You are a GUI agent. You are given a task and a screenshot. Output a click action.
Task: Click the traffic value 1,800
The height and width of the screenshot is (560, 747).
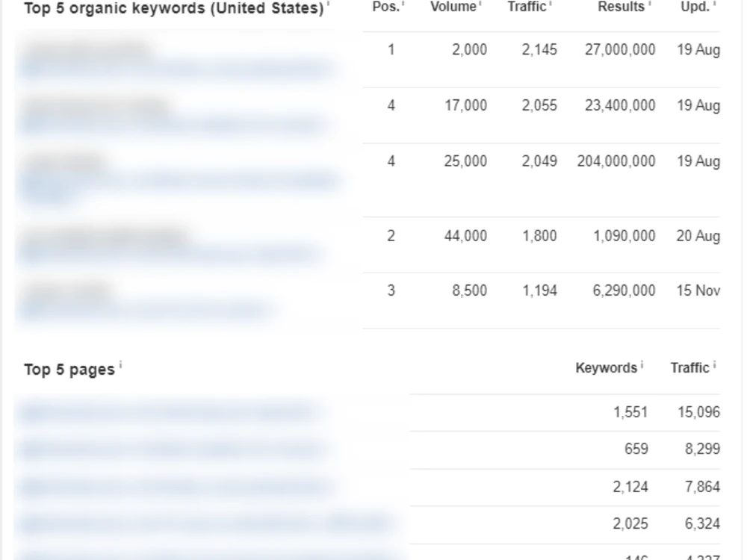pos(540,236)
